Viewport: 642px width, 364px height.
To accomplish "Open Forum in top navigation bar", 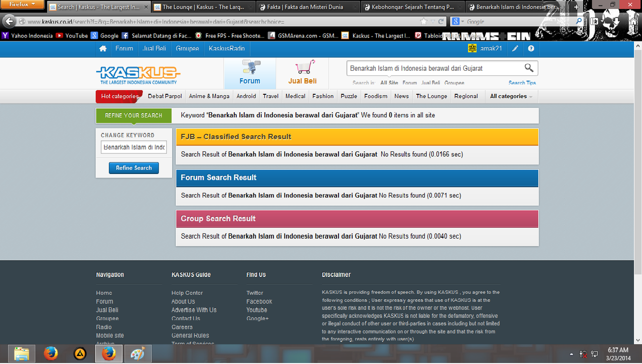I will [x=124, y=49].
